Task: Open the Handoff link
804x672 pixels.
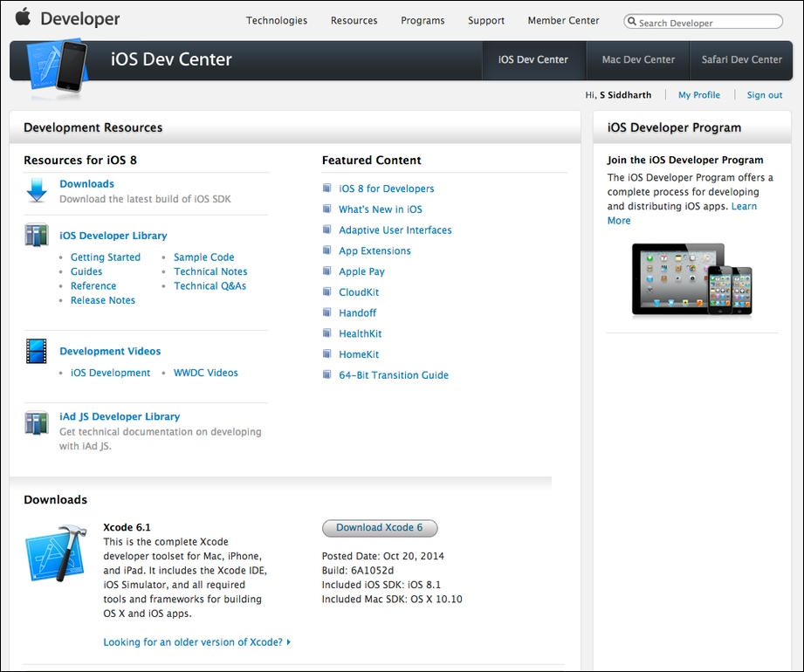Action: [x=357, y=312]
